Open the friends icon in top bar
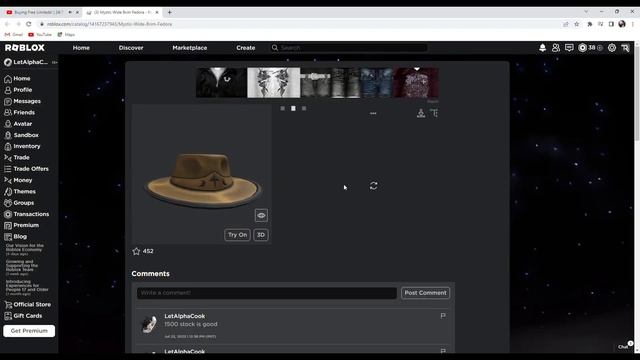Image resolution: width=640 pixels, height=360 pixels. point(556,48)
